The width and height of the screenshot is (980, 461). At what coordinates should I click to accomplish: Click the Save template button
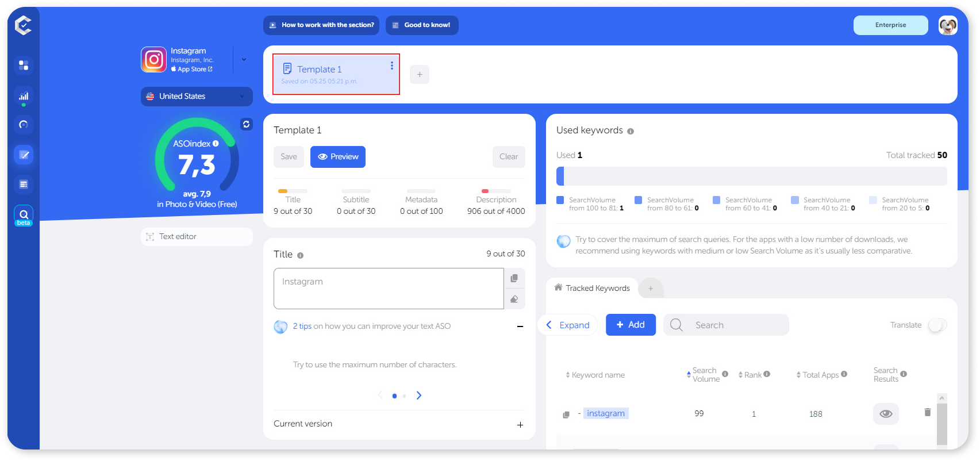[289, 157]
